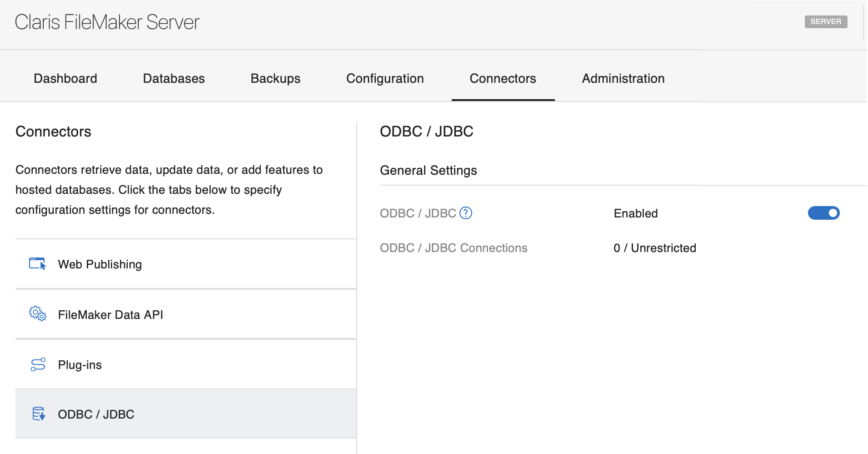Disable the ODBC / JDBC toggle switch
Viewport: 868px width, 454px height.
click(x=823, y=213)
